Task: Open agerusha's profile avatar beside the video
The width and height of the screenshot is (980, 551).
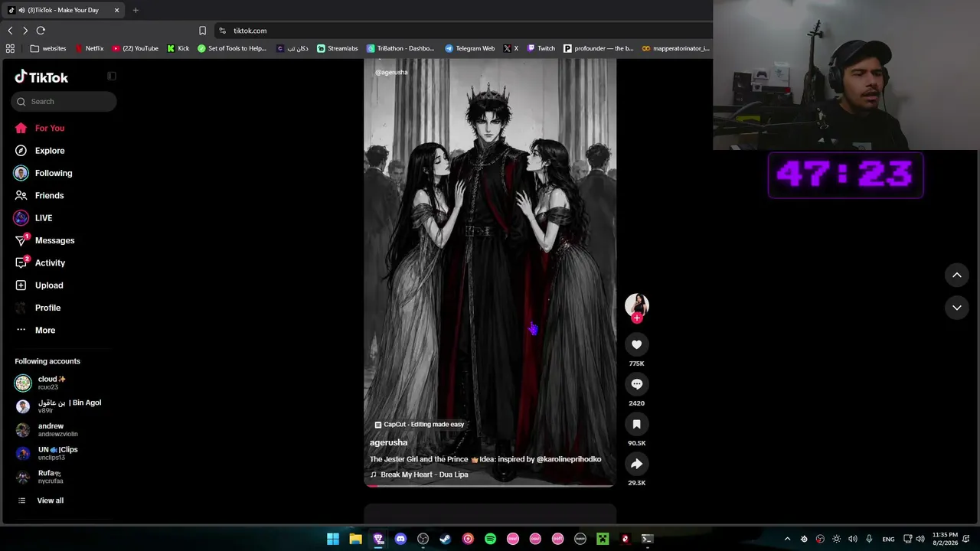Action: tap(636, 305)
